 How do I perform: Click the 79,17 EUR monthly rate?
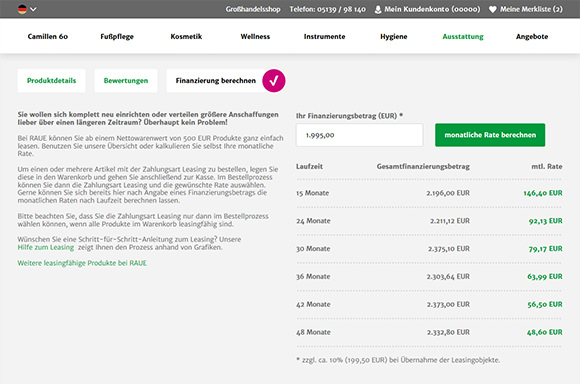click(545, 249)
